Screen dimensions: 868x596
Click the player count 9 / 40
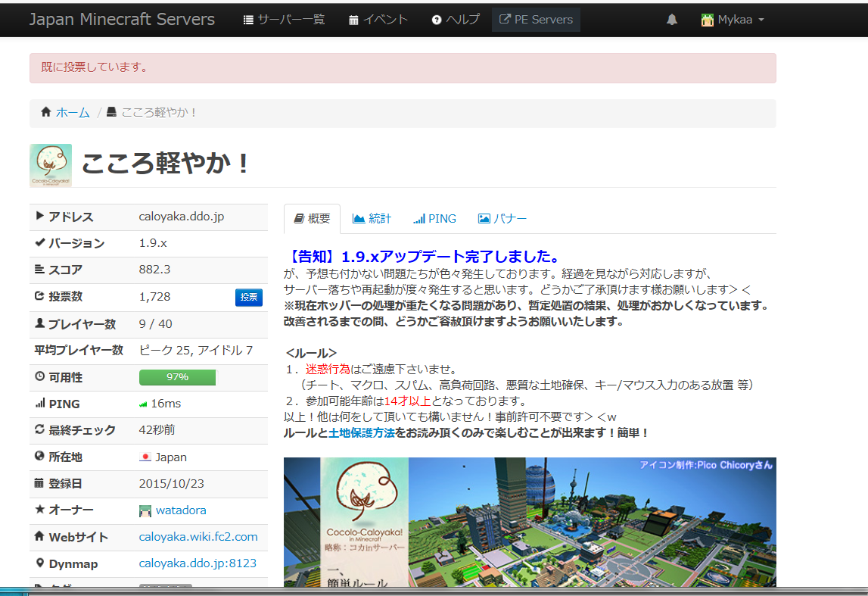pos(156,324)
